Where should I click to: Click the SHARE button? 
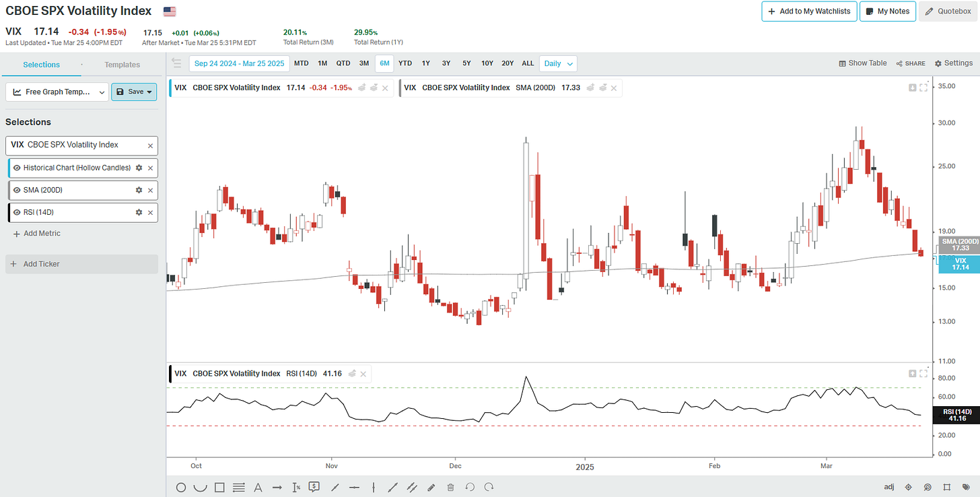pyautogui.click(x=911, y=63)
